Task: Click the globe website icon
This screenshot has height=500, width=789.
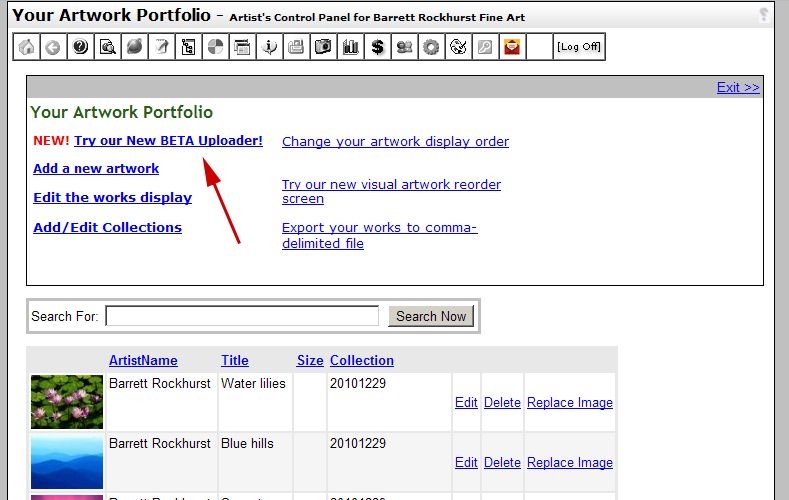Action: tap(134, 47)
